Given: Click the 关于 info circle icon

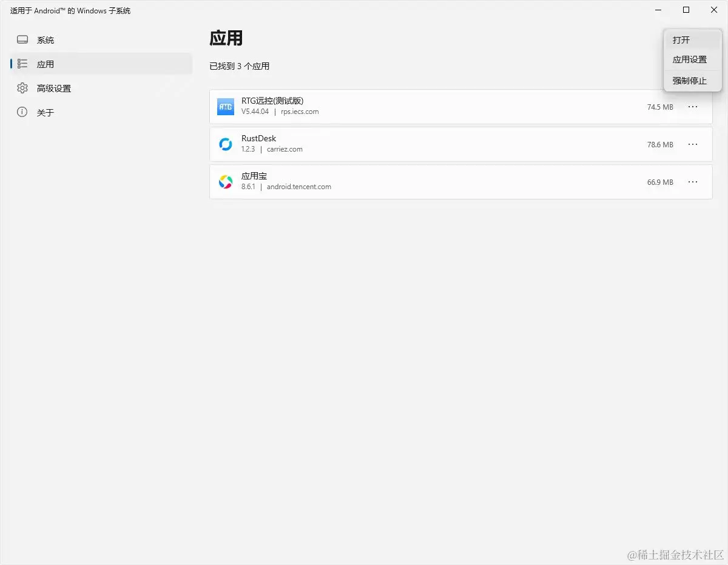Looking at the screenshot, I should click(22, 112).
